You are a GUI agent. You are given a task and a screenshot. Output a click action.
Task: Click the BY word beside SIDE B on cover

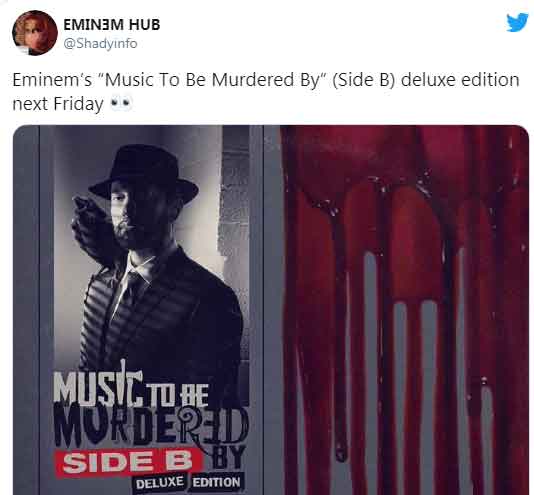coord(228,457)
